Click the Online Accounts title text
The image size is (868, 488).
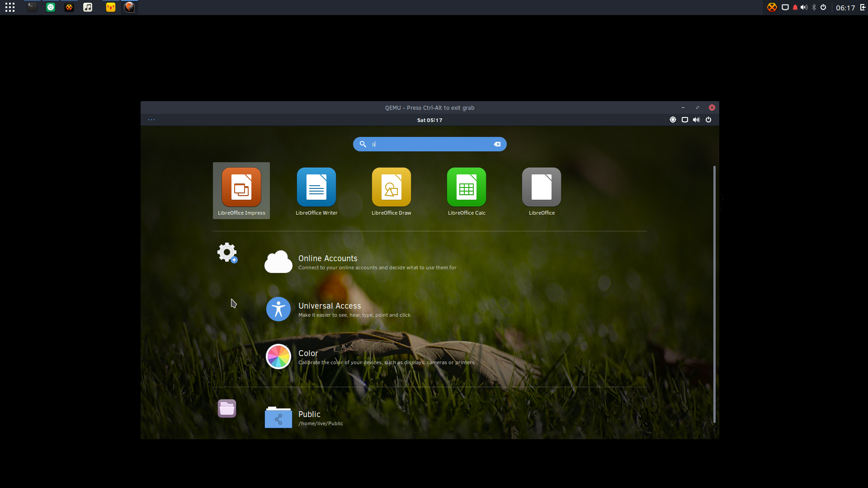click(328, 258)
